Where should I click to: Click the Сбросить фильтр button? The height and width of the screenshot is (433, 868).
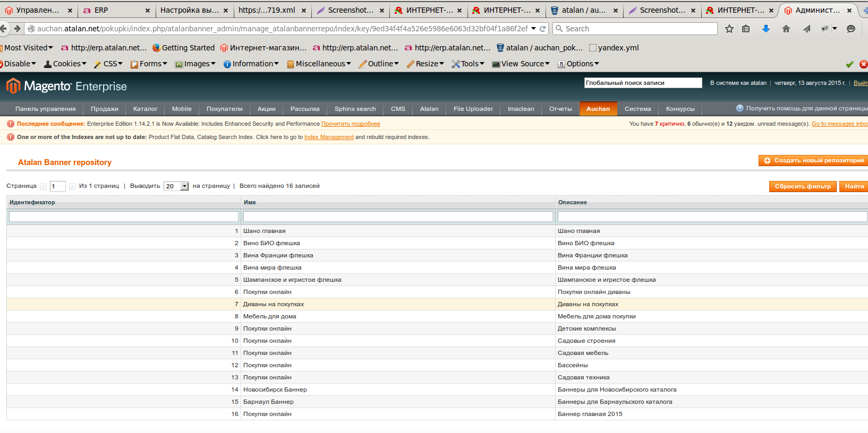803,186
